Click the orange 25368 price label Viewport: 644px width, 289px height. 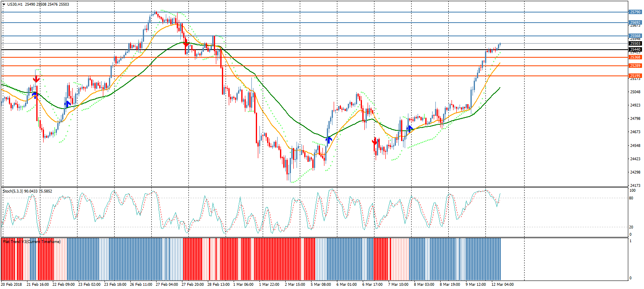635,57
